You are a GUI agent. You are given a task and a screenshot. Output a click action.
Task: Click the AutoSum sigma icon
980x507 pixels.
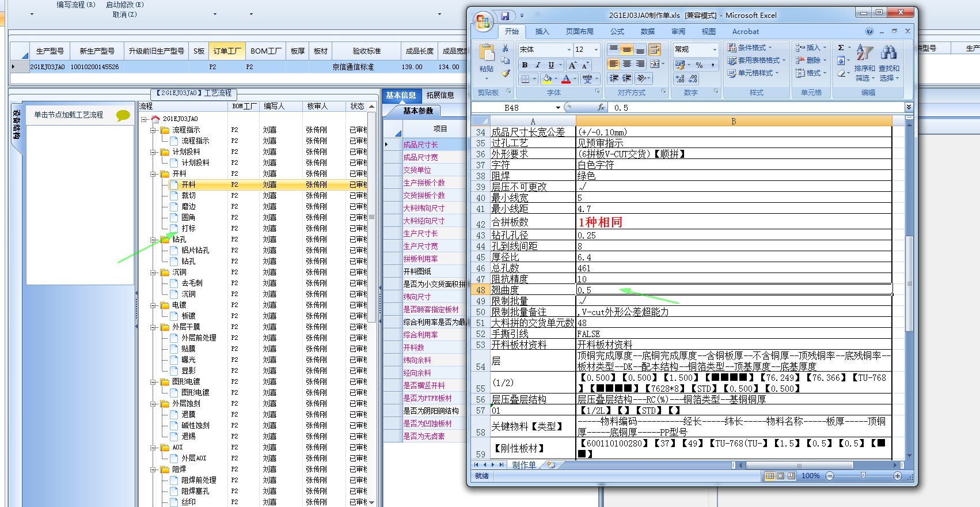click(x=841, y=48)
